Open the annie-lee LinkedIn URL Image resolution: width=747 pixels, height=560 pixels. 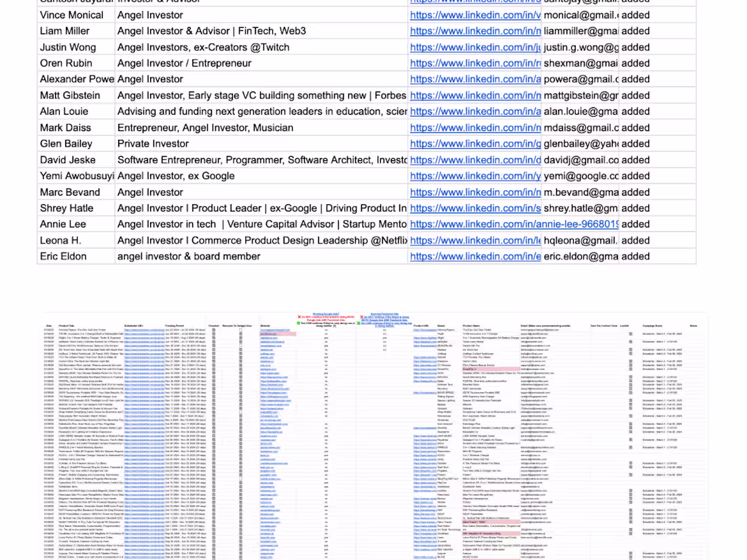click(514, 224)
